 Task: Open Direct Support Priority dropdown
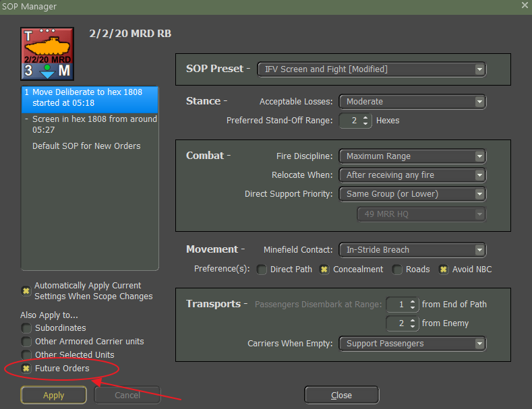tap(412, 194)
